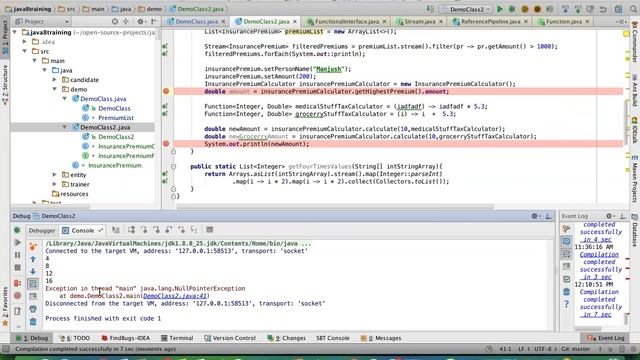Screen dimensions: 640x360
Task: Mute breakpoints icon in Debug sidebar
Action: (17, 296)
